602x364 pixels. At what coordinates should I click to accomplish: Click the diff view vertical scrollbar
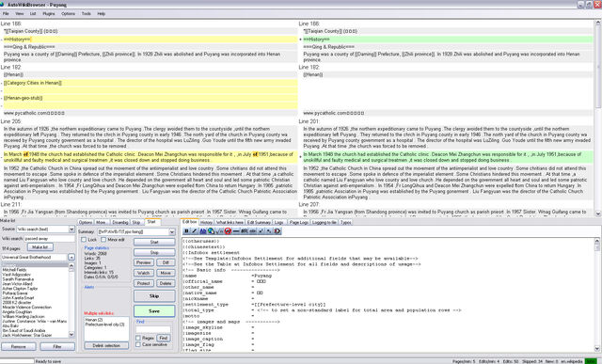click(x=598, y=118)
